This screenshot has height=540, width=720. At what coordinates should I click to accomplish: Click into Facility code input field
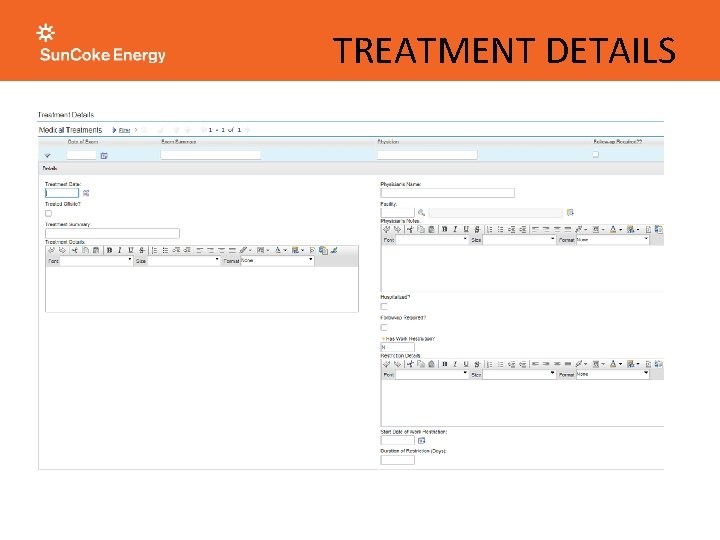pos(398,213)
